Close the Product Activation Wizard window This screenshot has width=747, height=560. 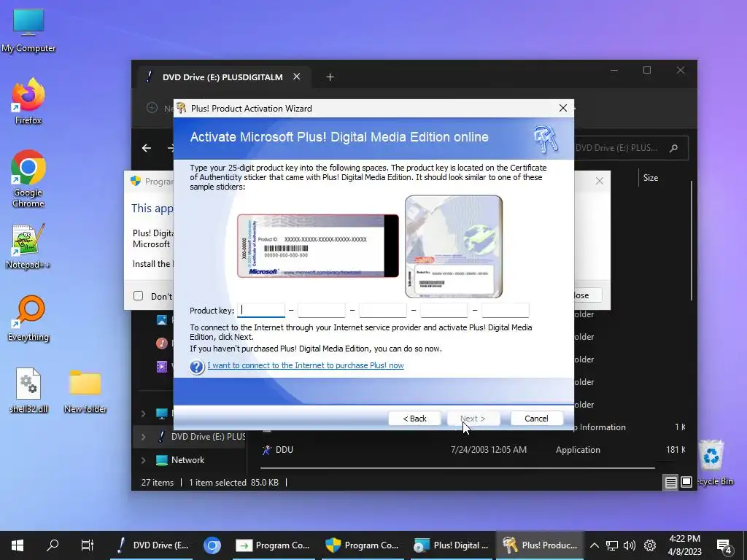click(563, 108)
